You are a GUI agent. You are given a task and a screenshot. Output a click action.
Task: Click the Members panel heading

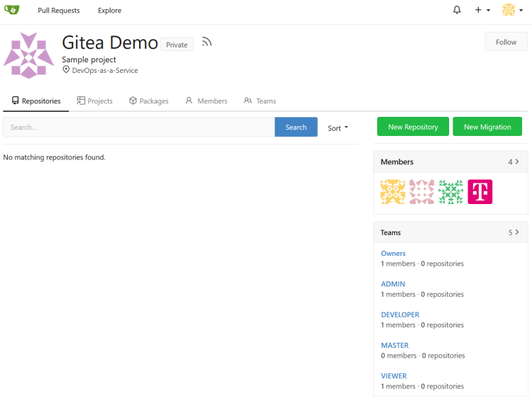pyautogui.click(x=397, y=162)
